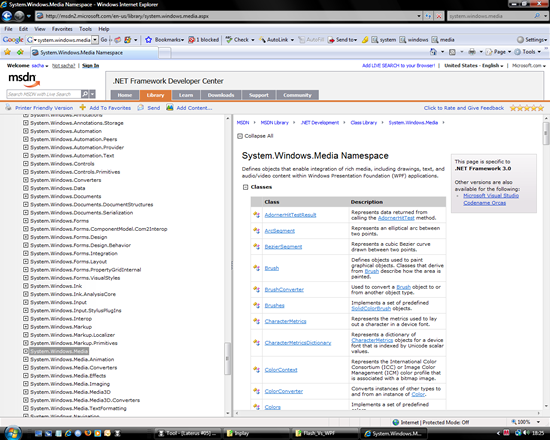The image size is (550, 440).
Task: Click the class icon beside Brush
Action: [257, 268]
